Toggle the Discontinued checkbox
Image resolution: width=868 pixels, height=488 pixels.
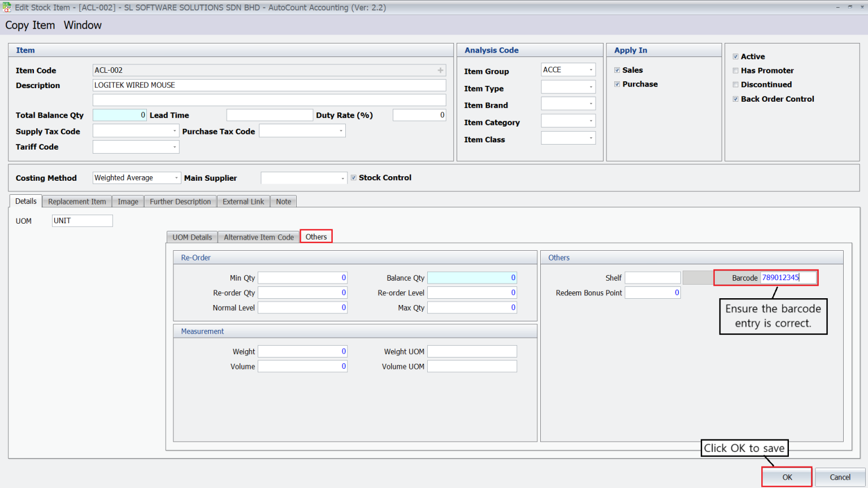(x=735, y=84)
